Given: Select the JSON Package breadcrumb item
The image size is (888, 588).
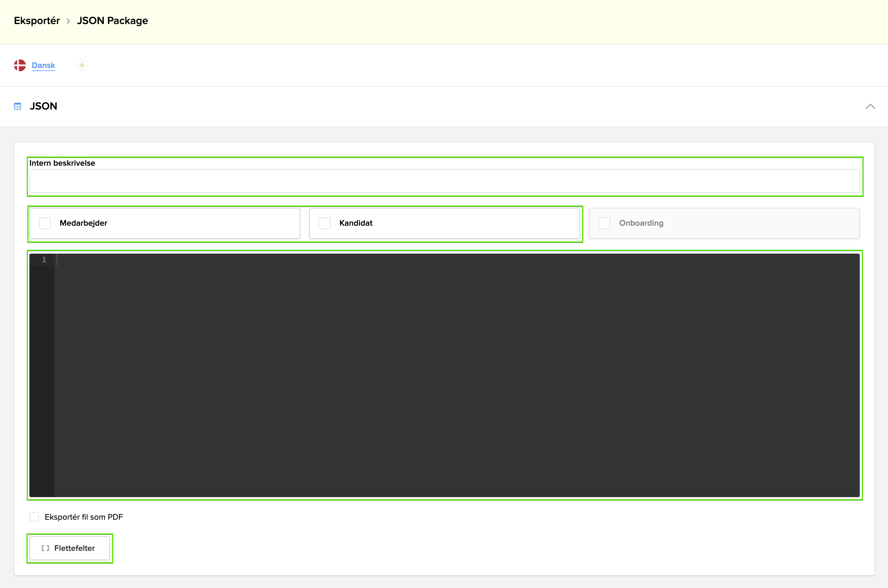Looking at the screenshot, I should point(112,20).
